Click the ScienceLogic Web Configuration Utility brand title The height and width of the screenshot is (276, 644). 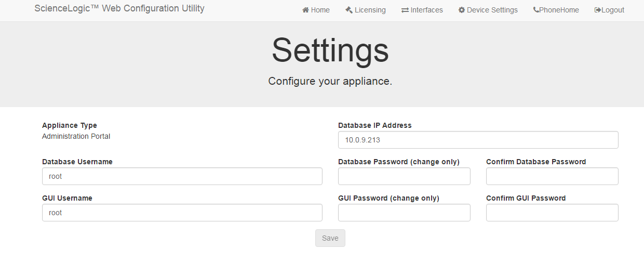click(119, 9)
